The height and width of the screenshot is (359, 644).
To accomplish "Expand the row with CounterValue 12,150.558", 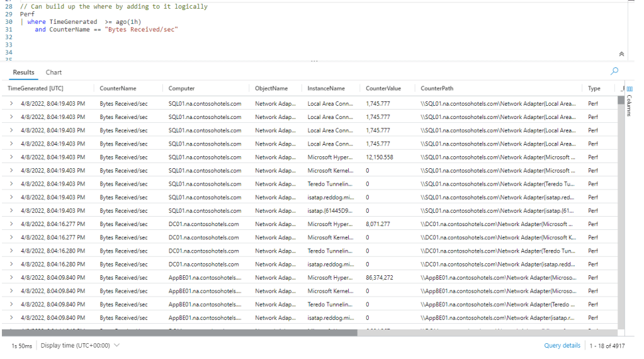I will [x=11, y=157].
